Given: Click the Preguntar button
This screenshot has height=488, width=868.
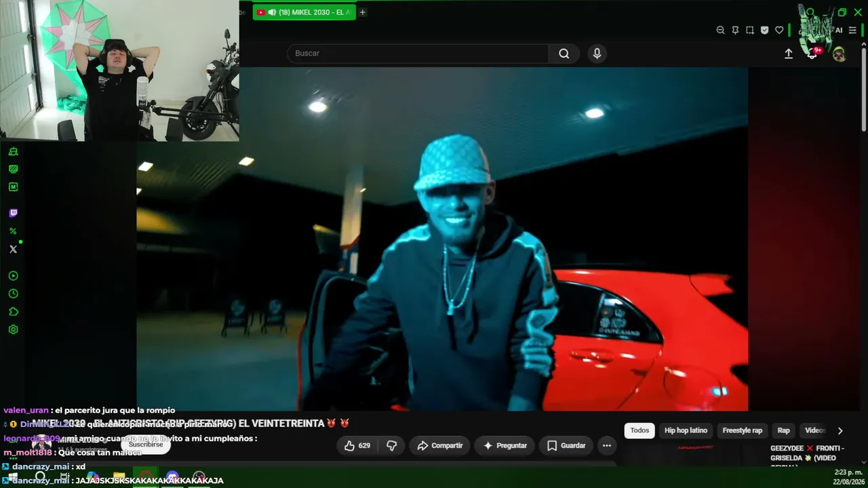Looking at the screenshot, I should (x=504, y=445).
